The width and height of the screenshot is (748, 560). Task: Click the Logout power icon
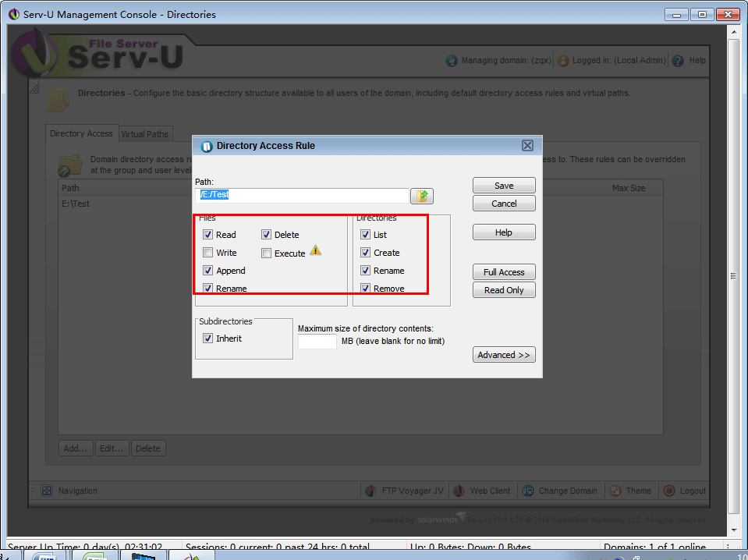coord(668,491)
